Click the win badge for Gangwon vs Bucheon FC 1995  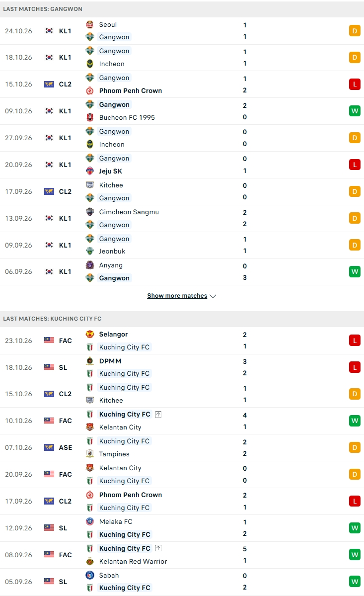355,111
